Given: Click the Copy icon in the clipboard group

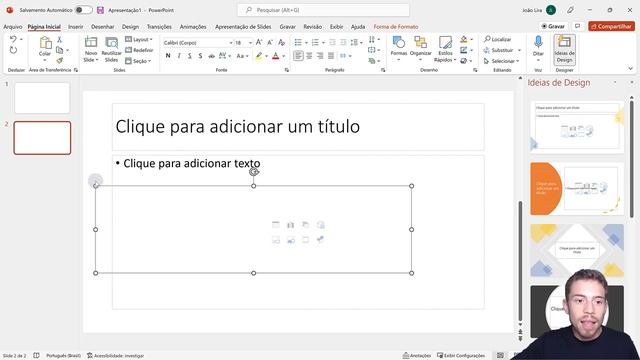Looking at the screenshot, I should pyautogui.click(x=60, y=50).
